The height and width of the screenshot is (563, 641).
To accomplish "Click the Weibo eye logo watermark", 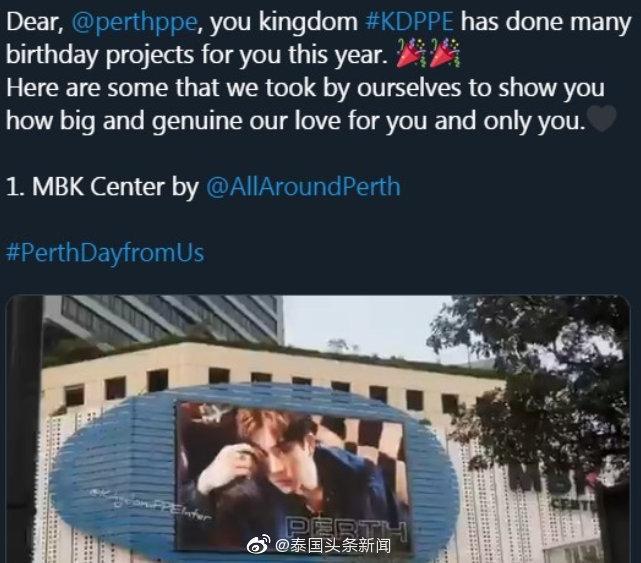I will point(258,544).
